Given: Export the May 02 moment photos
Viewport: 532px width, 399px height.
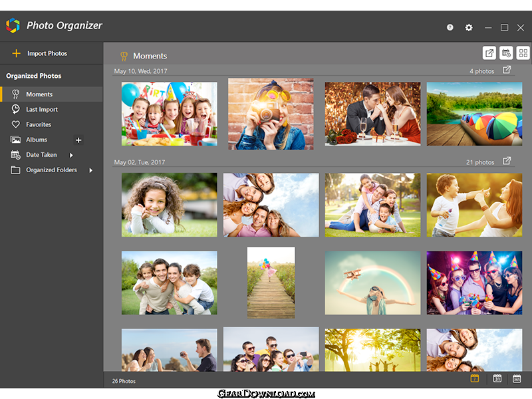Looking at the screenshot, I should click(507, 161).
